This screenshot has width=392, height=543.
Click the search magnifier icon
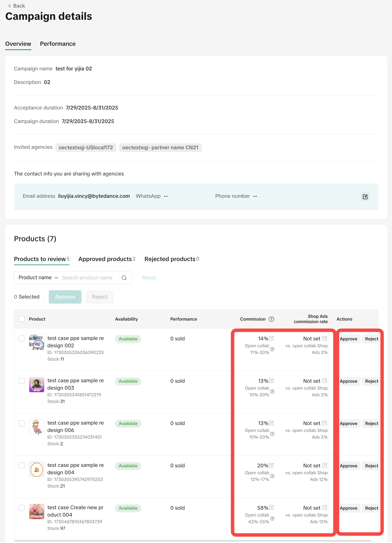124,278
